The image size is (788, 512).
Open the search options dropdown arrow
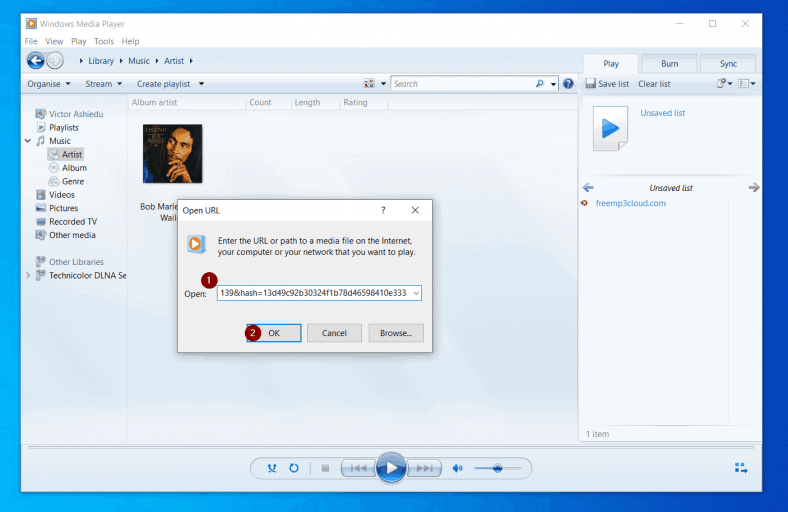tap(553, 84)
